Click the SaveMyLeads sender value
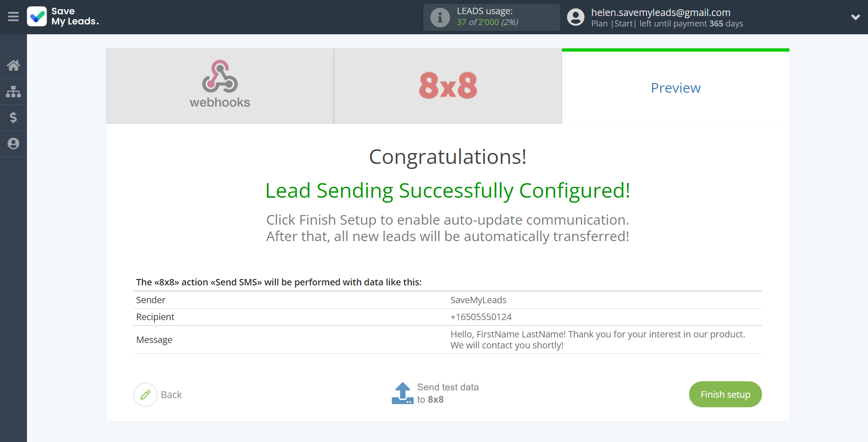The width and height of the screenshot is (868, 442). tap(478, 300)
